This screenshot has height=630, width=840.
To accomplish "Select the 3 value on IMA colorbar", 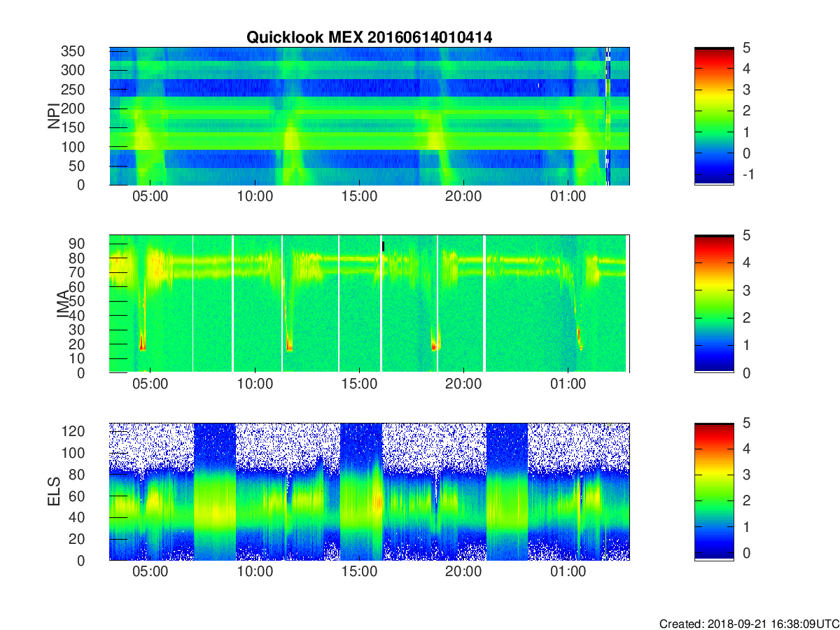I will click(x=746, y=290).
